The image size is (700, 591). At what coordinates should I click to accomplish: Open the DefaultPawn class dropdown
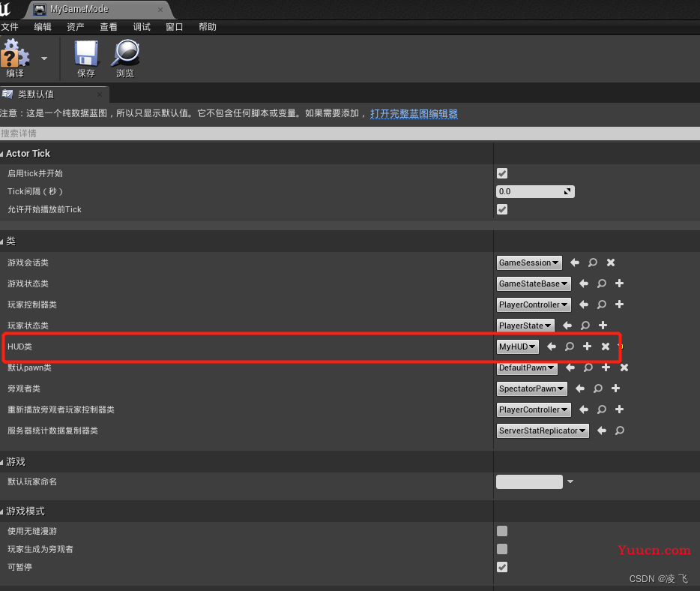pyautogui.click(x=527, y=367)
